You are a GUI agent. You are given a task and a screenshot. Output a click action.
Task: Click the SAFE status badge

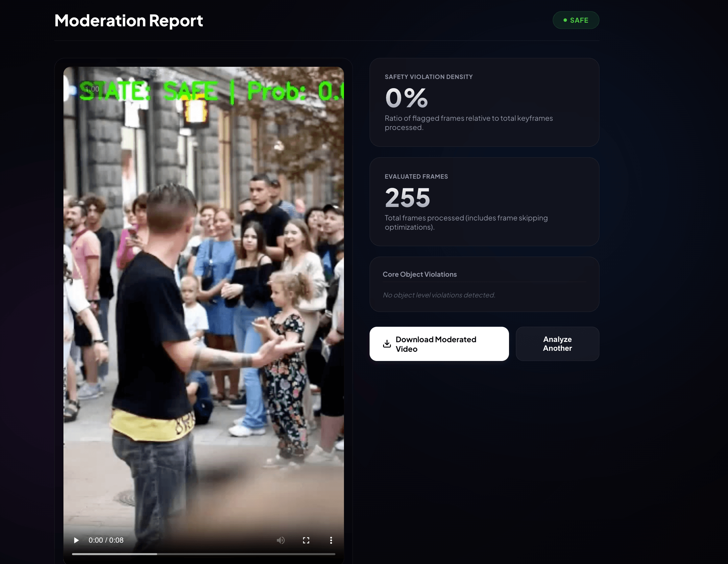576,20
